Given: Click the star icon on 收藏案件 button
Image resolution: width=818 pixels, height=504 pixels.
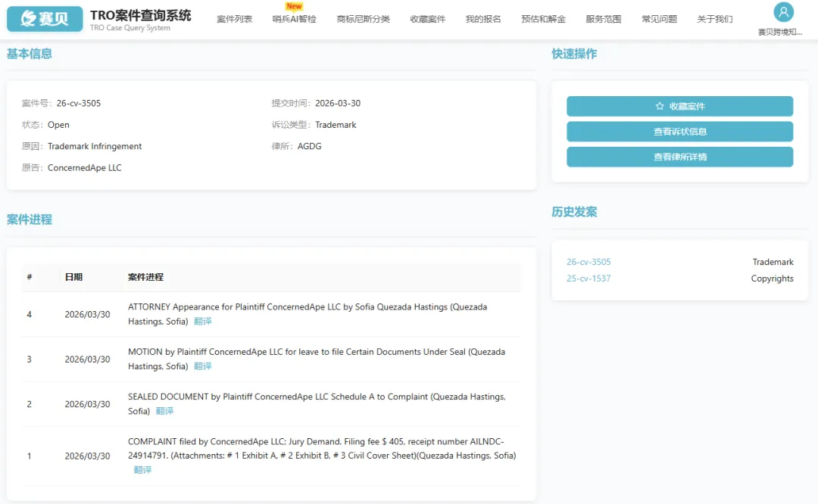Looking at the screenshot, I should (x=660, y=107).
